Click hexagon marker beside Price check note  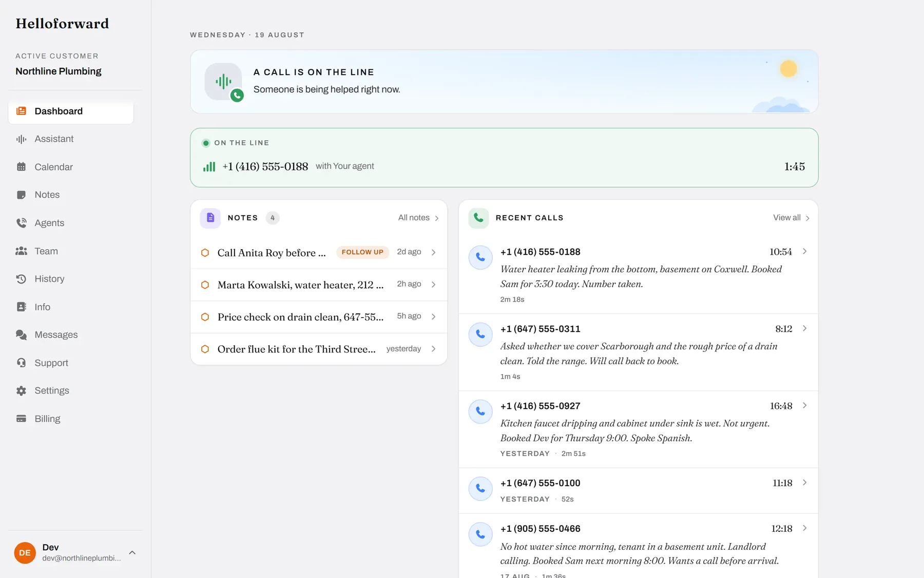point(205,317)
